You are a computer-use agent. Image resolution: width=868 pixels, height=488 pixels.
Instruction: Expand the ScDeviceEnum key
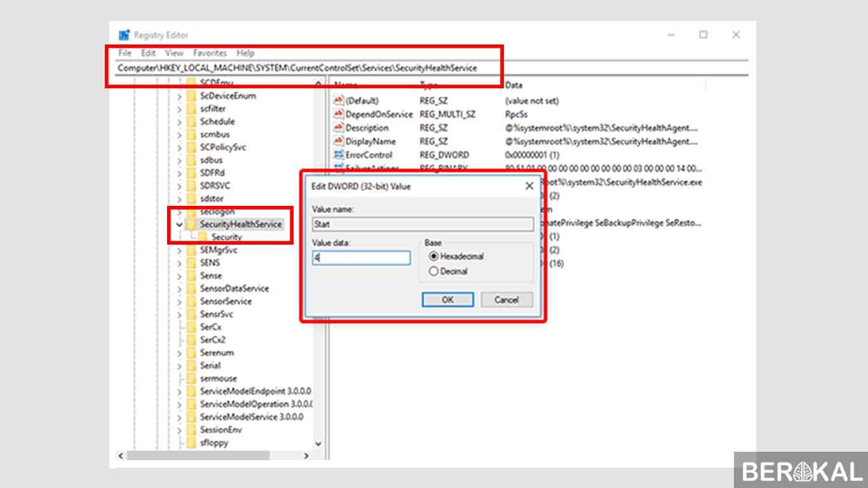(x=179, y=96)
